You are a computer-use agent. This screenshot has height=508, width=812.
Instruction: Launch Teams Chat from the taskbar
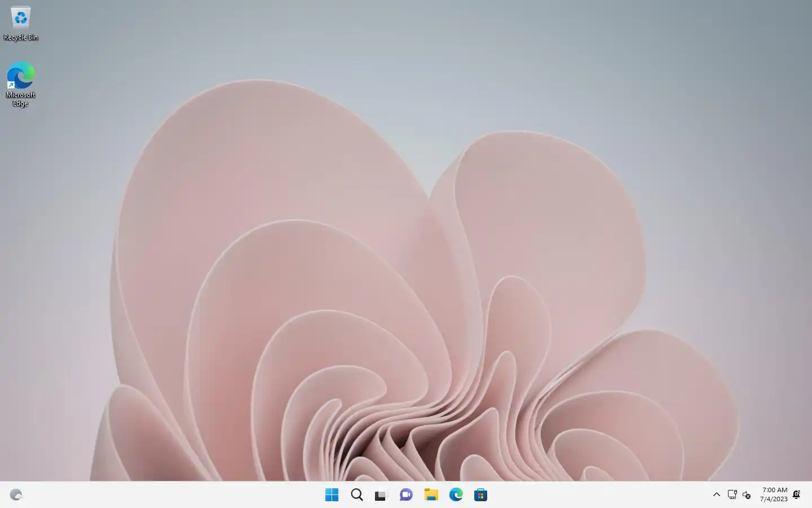pyautogui.click(x=406, y=495)
